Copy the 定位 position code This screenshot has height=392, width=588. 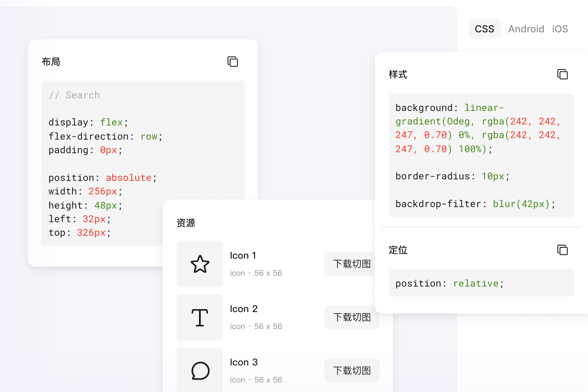click(562, 250)
